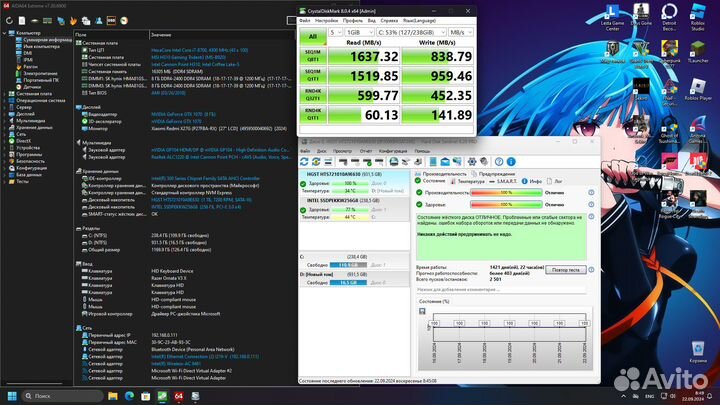Image resolution: width=720 pixels, height=405 pixels.
Task: Switch to Инфо tab in Sentinel
Action: click(x=532, y=181)
